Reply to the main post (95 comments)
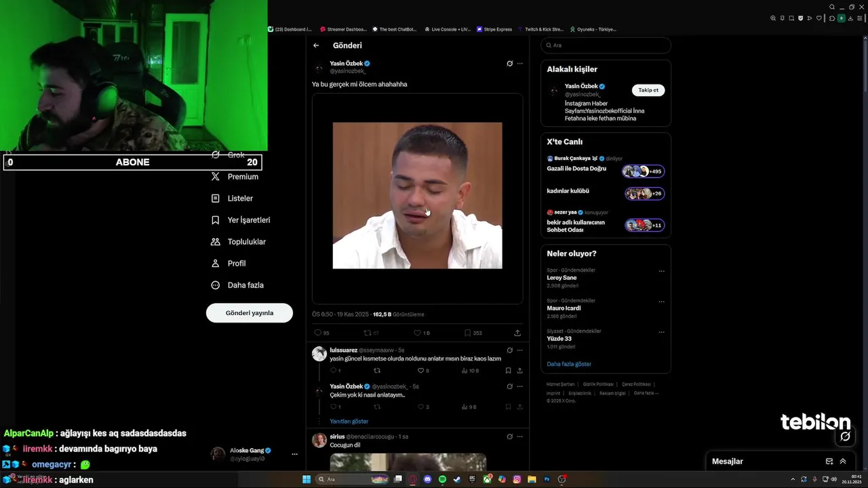 pos(321,333)
